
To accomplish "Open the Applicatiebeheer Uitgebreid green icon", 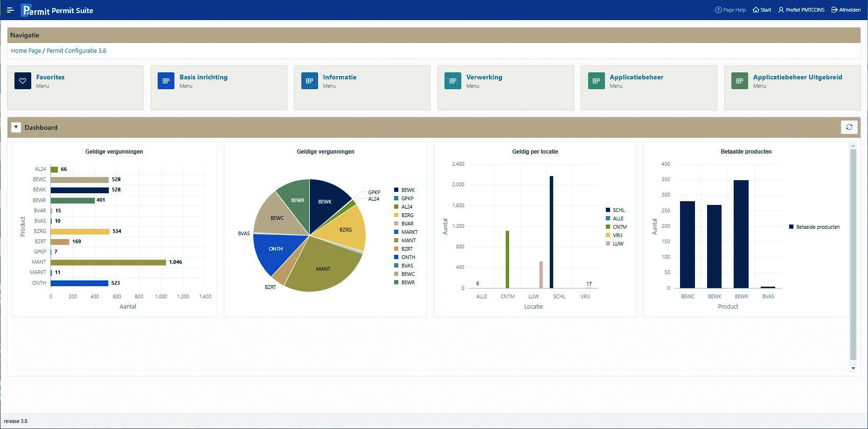I will click(x=740, y=80).
